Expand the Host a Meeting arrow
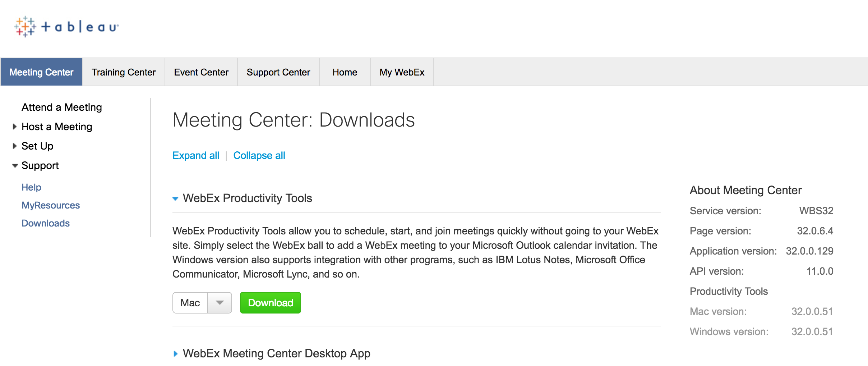Viewport: 868px width, 366px height. [15, 127]
